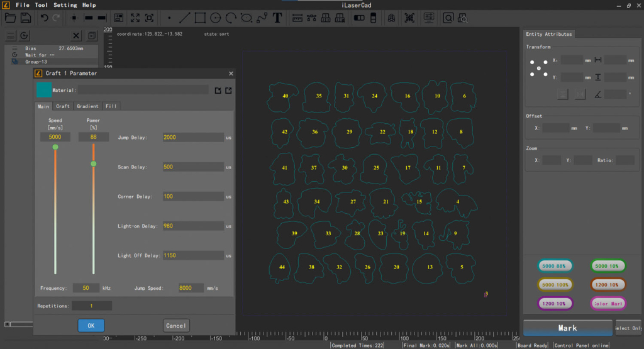Image resolution: width=644 pixels, height=349 pixels.
Task: Select the Curve path tool
Action: [x=262, y=18]
